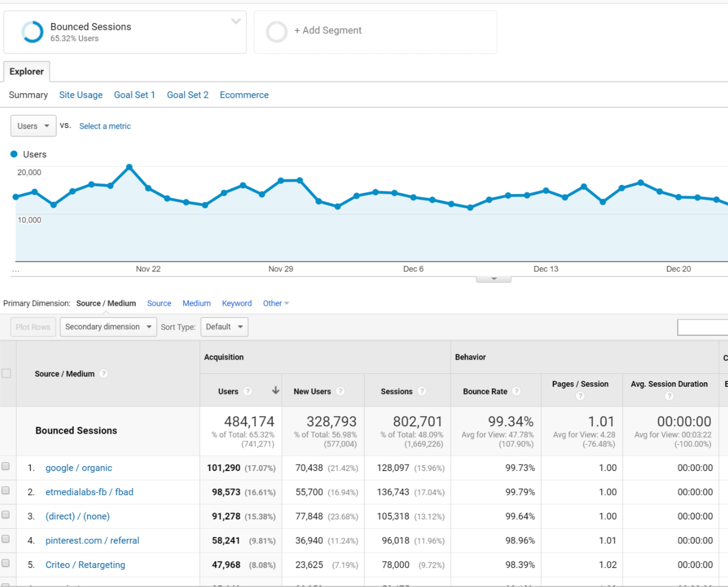
Task: Check the (direct) / (none) row checkbox
Action: pos(5,514)
